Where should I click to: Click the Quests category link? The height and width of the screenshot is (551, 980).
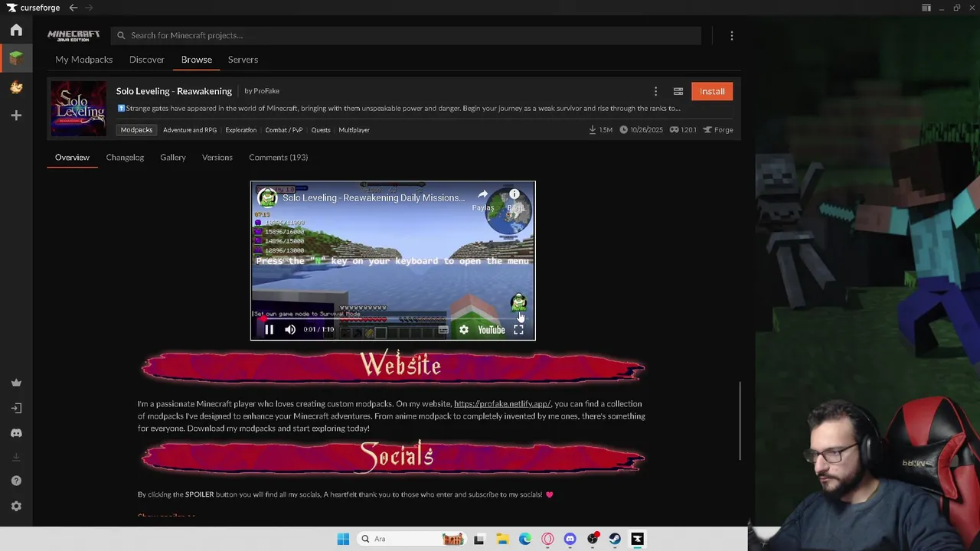tap(321, 130)
